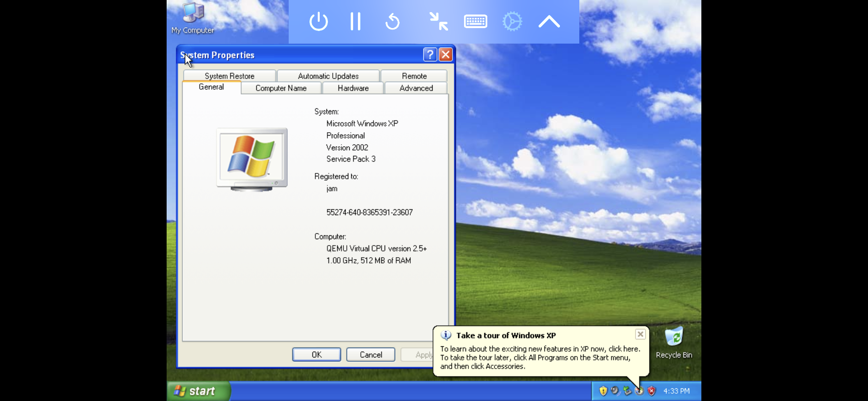
Task: Open the gear settings icon in VM toolbar
Action: [512, 22]
